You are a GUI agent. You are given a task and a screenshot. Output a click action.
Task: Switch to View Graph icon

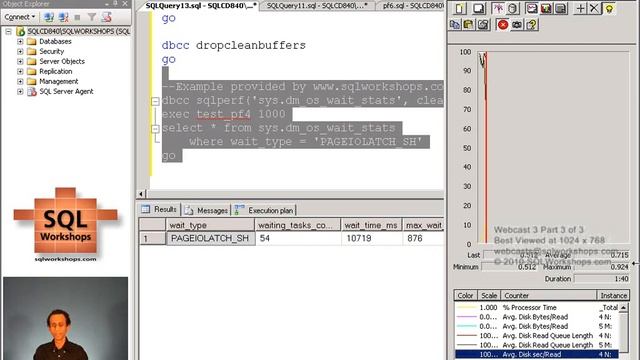pyautogui.click(x=531, y=9)
